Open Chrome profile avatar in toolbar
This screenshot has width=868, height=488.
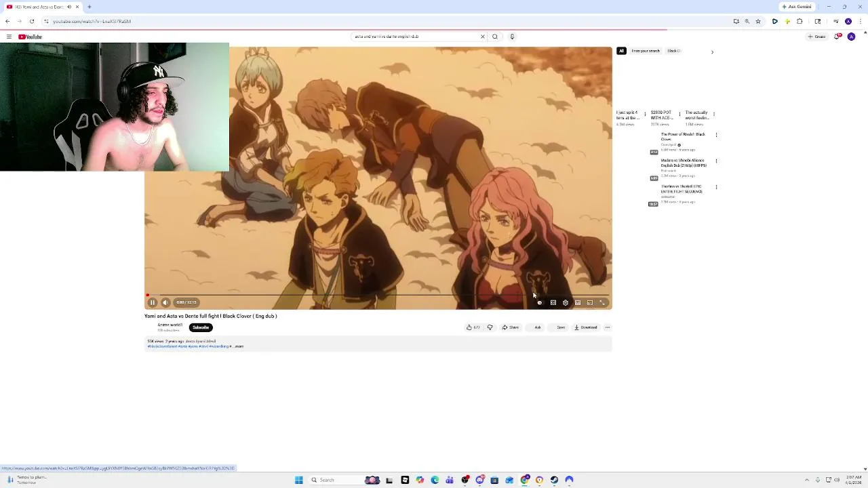848,22
